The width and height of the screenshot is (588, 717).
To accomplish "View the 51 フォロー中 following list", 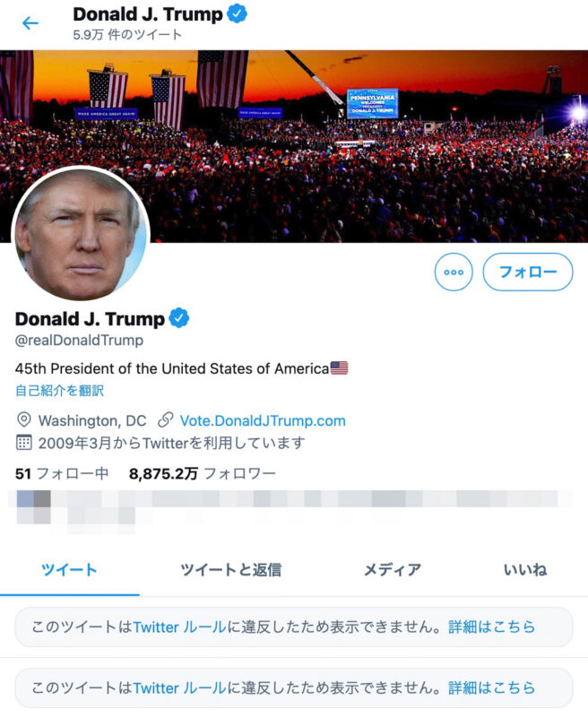I will [62, 473].
